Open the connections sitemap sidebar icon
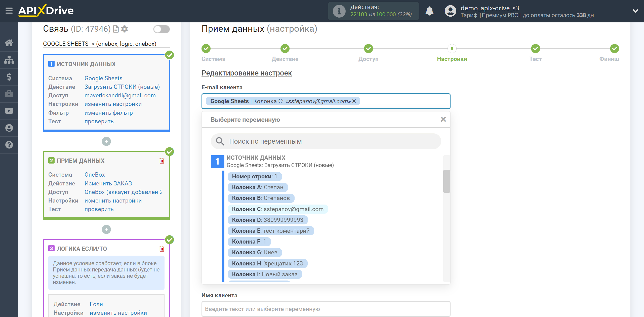This screenshot has width=644, height=317. coord(9,60)
